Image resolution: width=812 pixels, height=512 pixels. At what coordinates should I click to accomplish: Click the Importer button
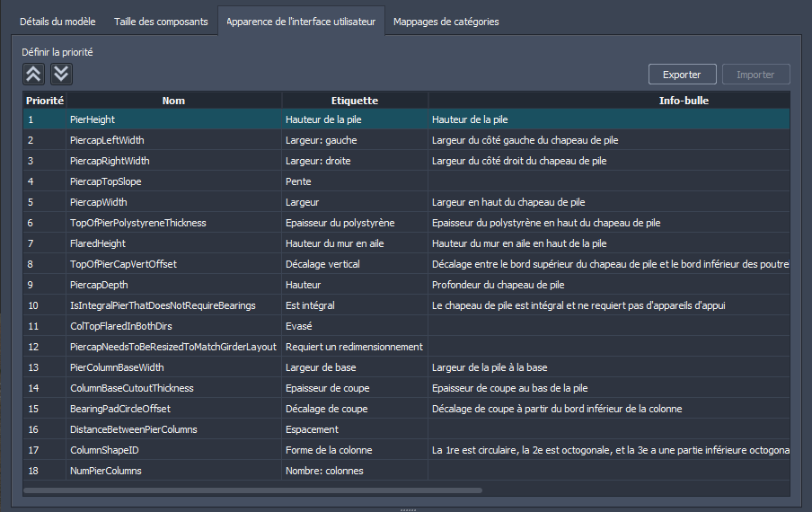(x=755, y=75)
